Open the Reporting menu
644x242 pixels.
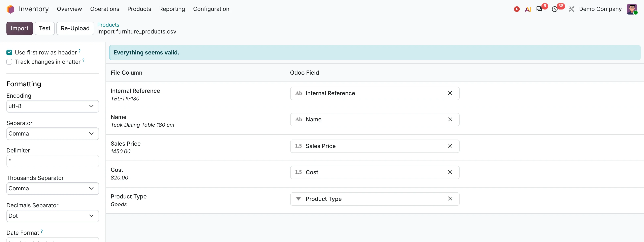tap(172, 9)
